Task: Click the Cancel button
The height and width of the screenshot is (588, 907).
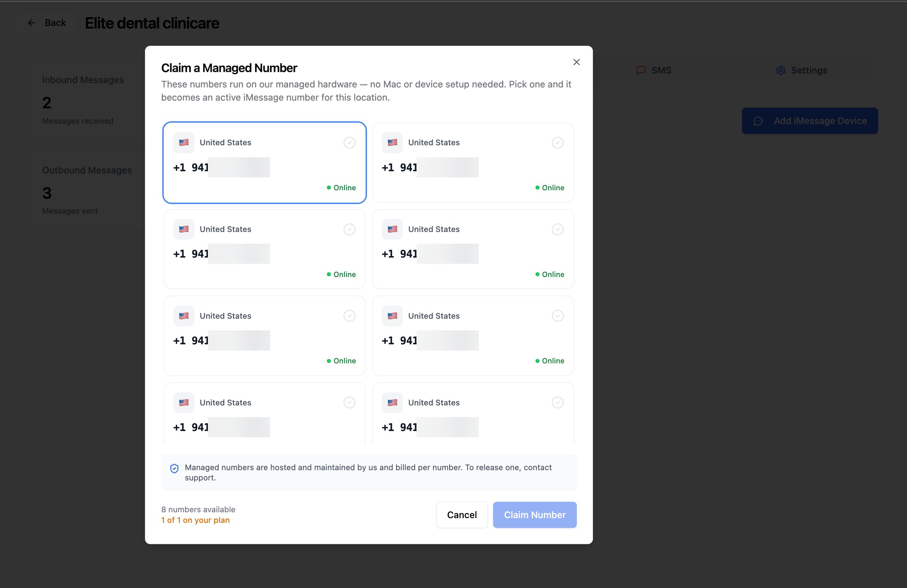Action: pos(462,515)
